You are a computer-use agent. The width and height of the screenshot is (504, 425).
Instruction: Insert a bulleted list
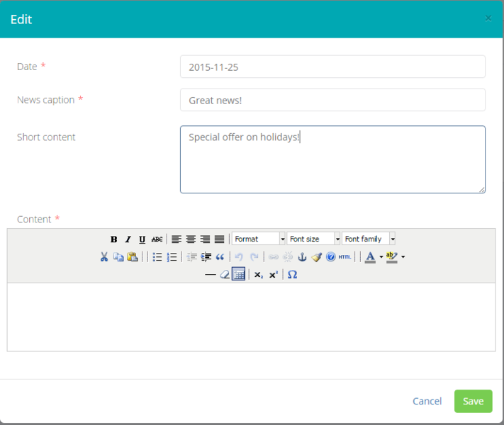pyautogui.click(x=157, y=257)
